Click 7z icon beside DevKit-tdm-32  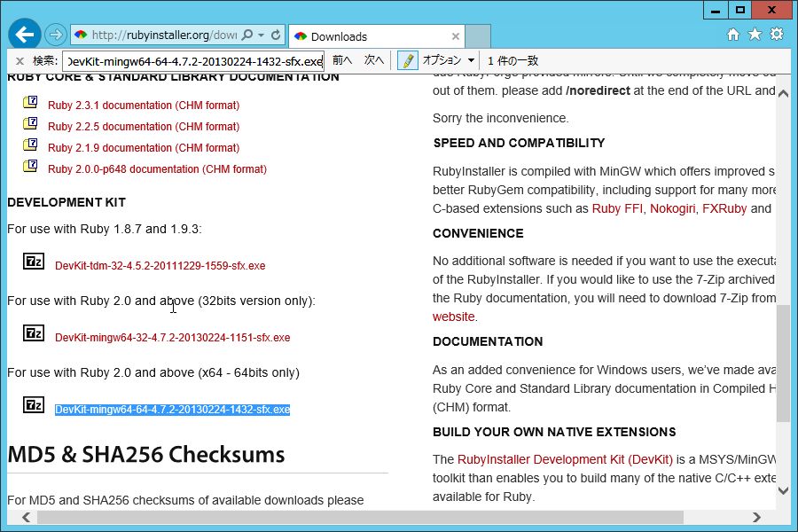coord(34,262)
